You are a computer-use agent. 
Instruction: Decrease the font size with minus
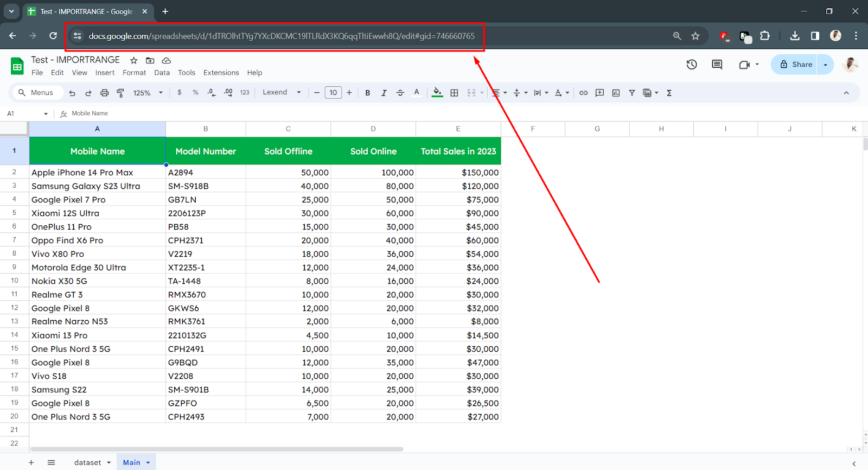317,93
